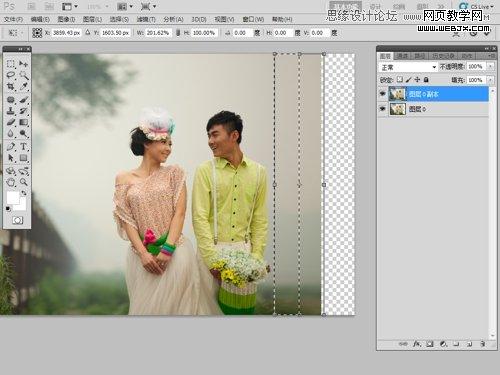Open the blend mode dropdown 正常

[408, 67]
